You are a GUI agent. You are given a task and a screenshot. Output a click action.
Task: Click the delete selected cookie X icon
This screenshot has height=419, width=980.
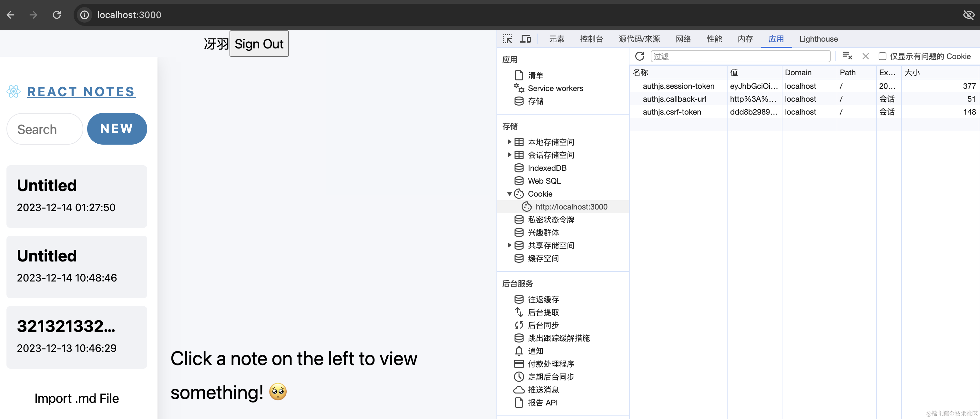(865, 56)
